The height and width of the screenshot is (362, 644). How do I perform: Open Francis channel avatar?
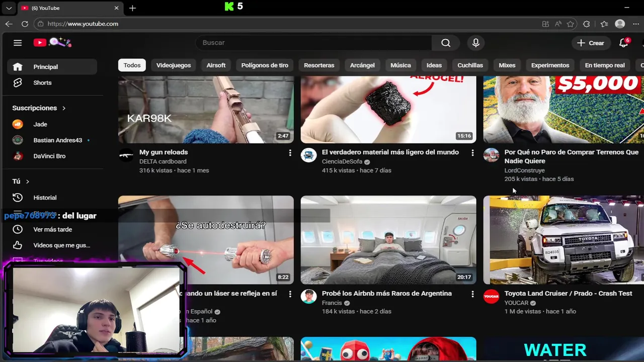coord(308,297)
